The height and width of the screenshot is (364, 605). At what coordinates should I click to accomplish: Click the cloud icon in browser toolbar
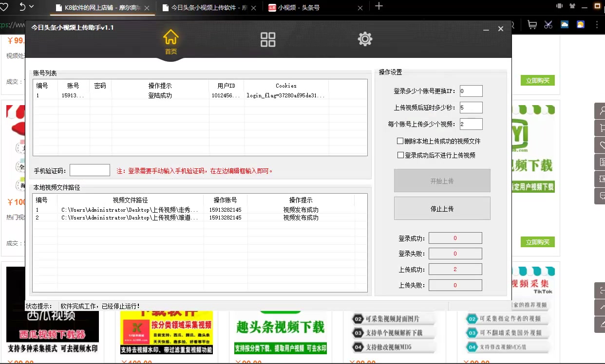pyautogui.click(x=565, y=24)
